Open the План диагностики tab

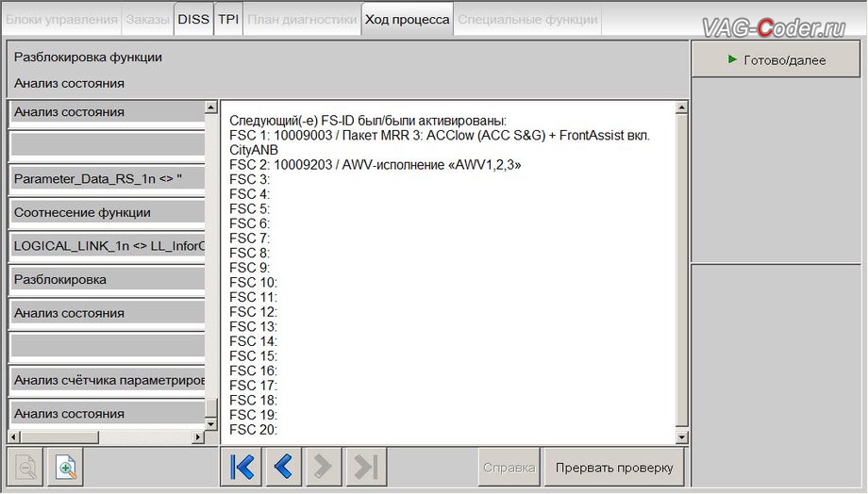tap(302, 20)
